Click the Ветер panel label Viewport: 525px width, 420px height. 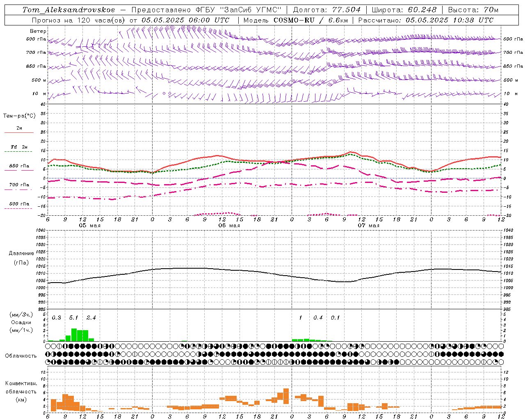(x=38, y=31)
